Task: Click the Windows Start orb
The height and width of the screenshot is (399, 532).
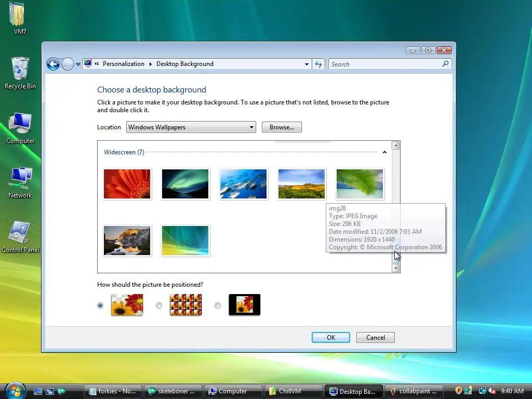Action: click(x=15, y=391)
